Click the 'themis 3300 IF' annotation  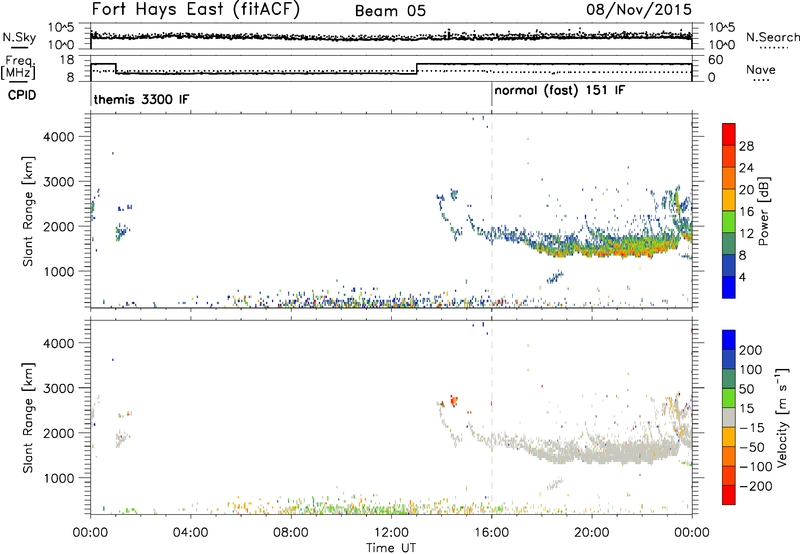click(x=141, y=99)
